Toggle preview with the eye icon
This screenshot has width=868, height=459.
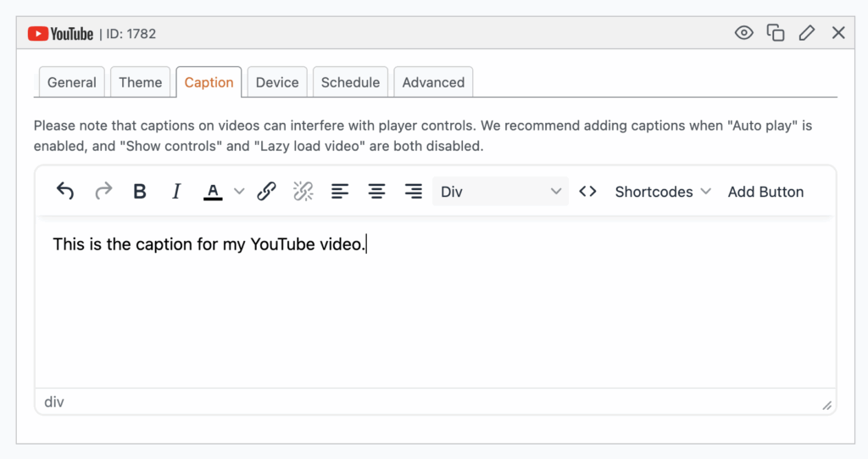[x=744, y=33]
